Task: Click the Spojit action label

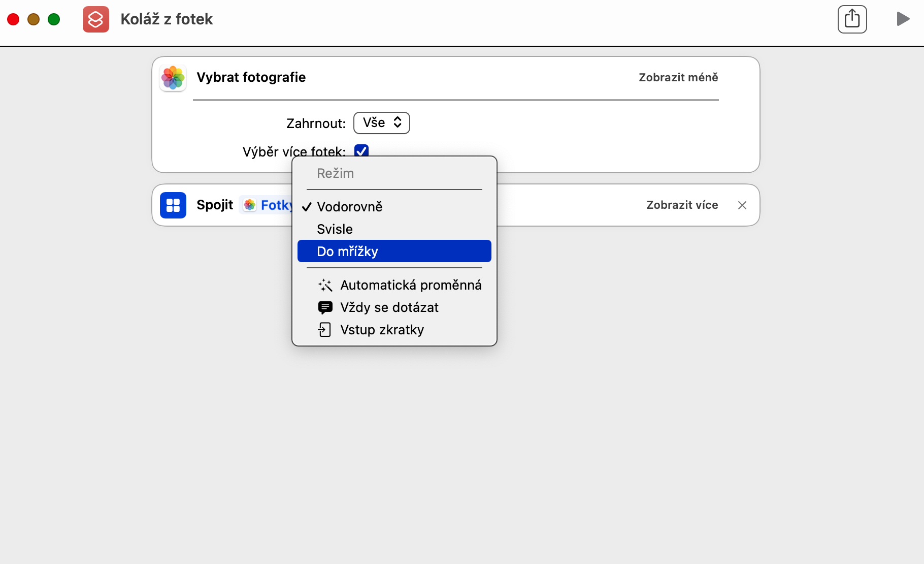Action: point(215,205)
